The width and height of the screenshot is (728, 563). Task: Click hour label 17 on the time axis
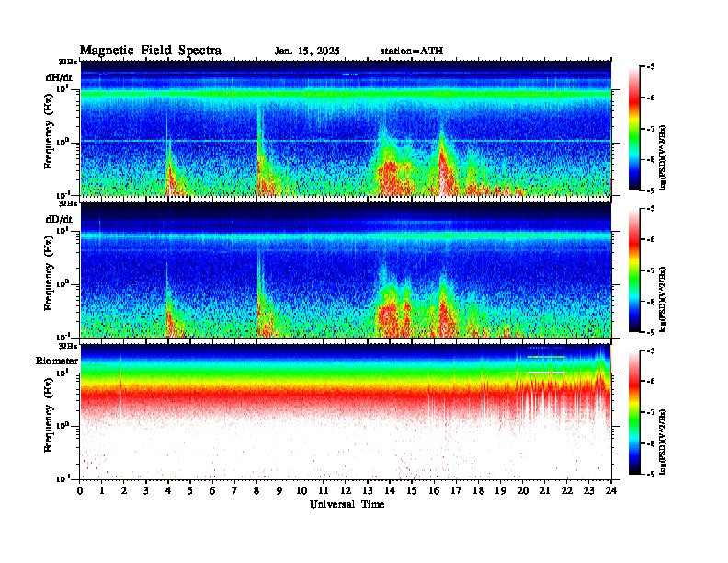457,490
